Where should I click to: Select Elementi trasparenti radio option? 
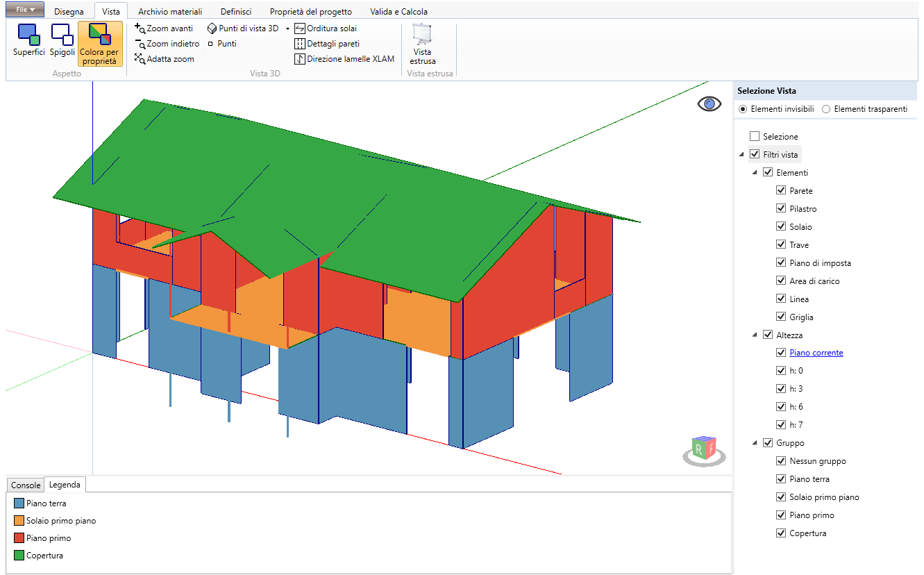[826, 109]
